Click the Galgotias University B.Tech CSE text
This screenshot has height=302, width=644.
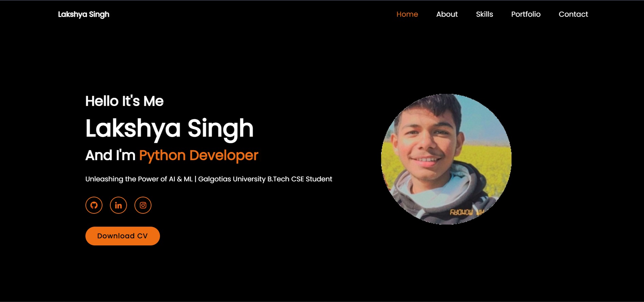265,179
